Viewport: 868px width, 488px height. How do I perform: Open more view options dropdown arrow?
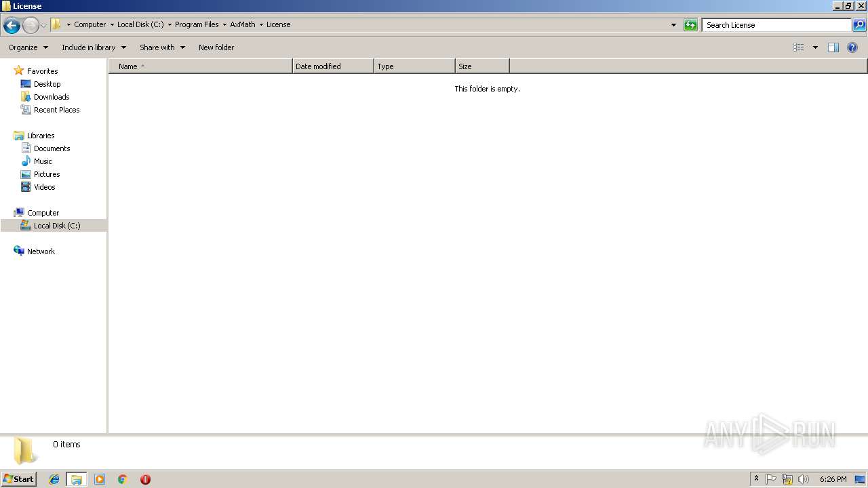[815, 47]
